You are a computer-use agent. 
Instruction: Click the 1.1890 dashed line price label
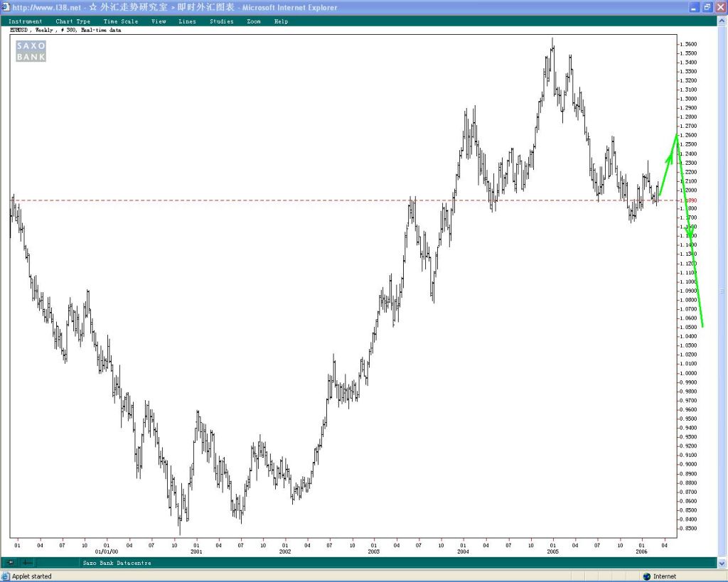click(x=687, y=200)
